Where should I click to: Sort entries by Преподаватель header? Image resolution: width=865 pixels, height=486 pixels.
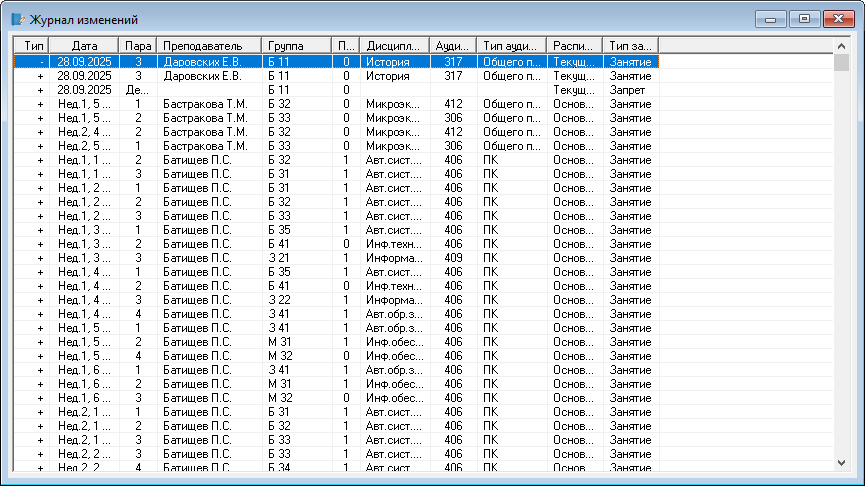click(x=210, y=46)
